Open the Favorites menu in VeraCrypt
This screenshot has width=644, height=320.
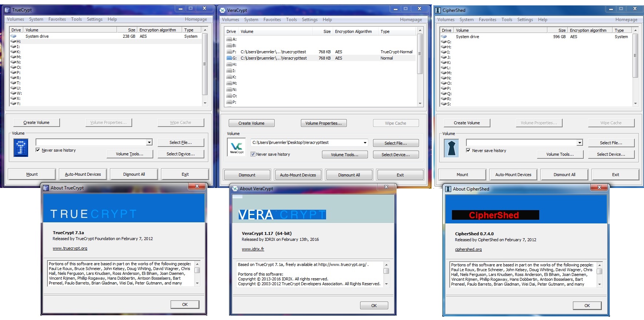click(272, 20)
